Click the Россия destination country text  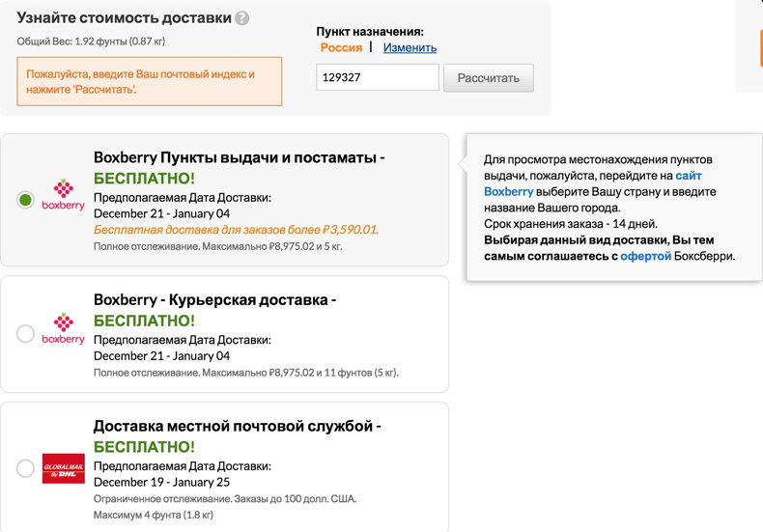(x=341, y=47)
